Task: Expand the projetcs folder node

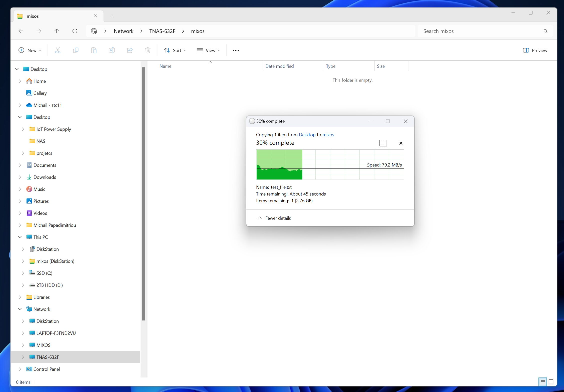Action: [23, 153]
